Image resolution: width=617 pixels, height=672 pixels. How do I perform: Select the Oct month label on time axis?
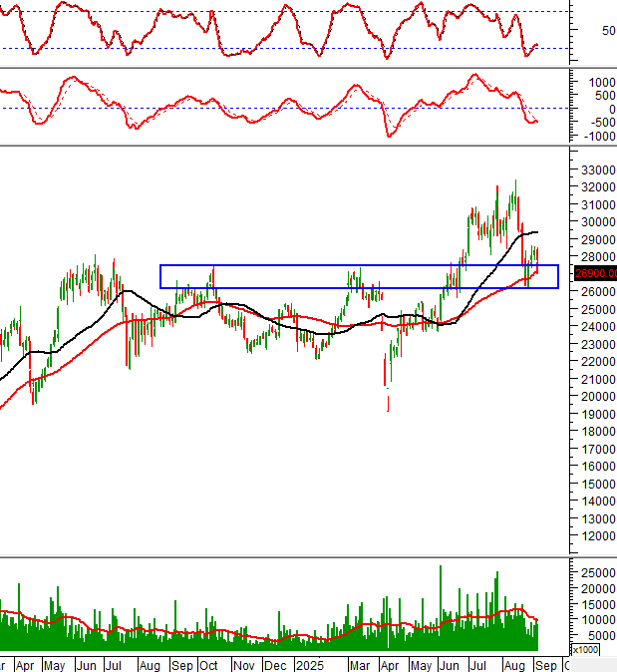pyautogui.click(x=209, y=664)
